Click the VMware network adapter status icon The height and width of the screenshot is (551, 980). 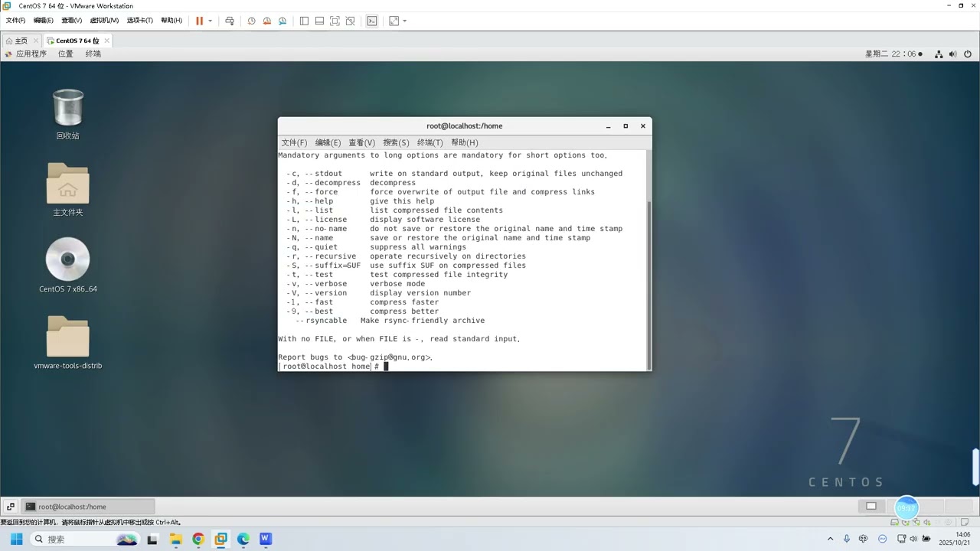(916, 522)
